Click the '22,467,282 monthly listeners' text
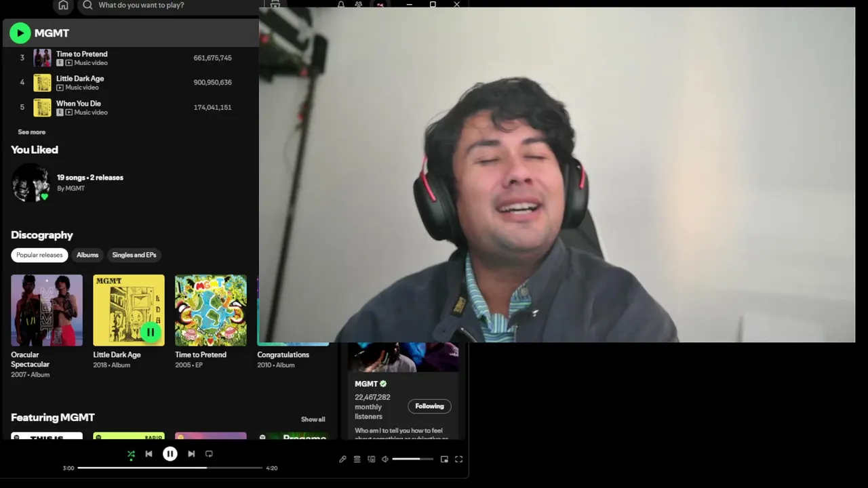This screenshot has height=488, width=868. coord(372,407)
